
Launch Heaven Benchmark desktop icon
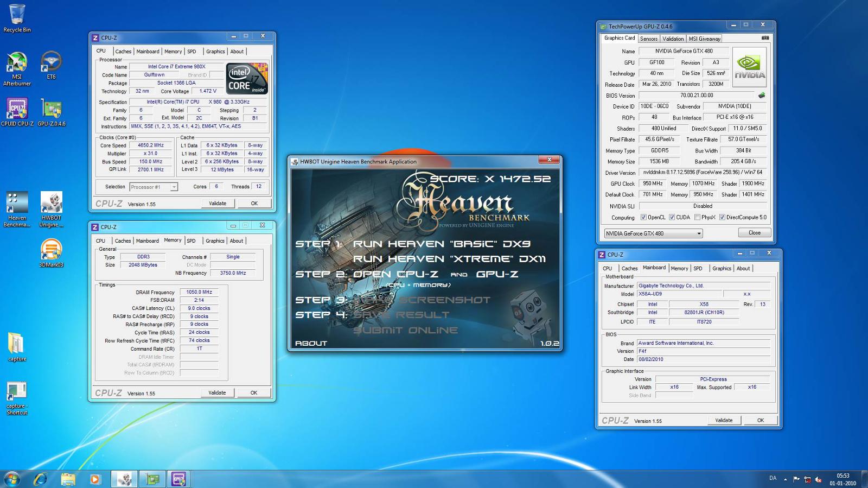coord(17,210)
